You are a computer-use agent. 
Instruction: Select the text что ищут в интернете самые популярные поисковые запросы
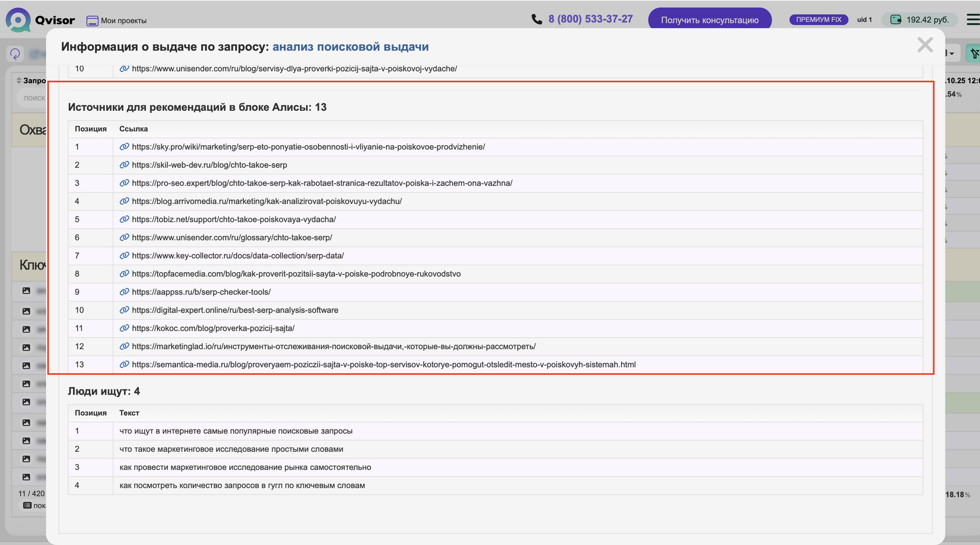pos(236,431)
